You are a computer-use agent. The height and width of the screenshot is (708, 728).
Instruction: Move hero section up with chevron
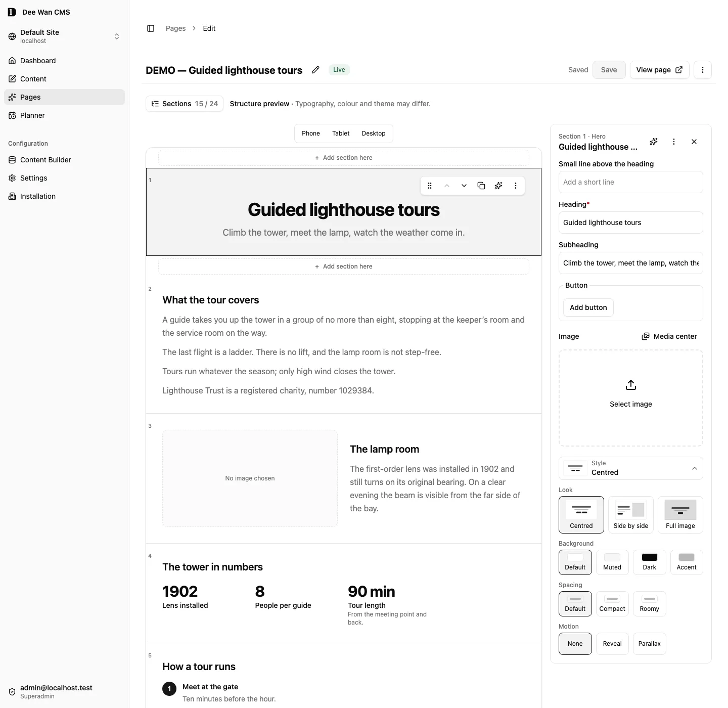(447, 186)
